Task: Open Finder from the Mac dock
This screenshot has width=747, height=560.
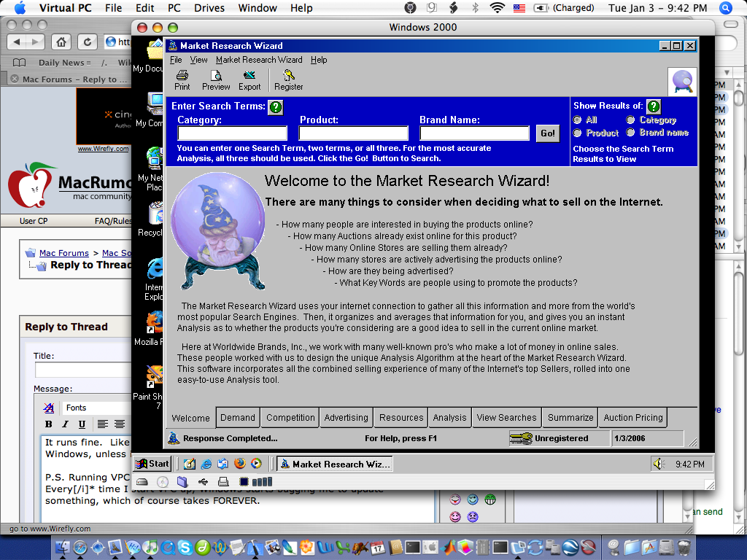Action: [x=63, y=548]
